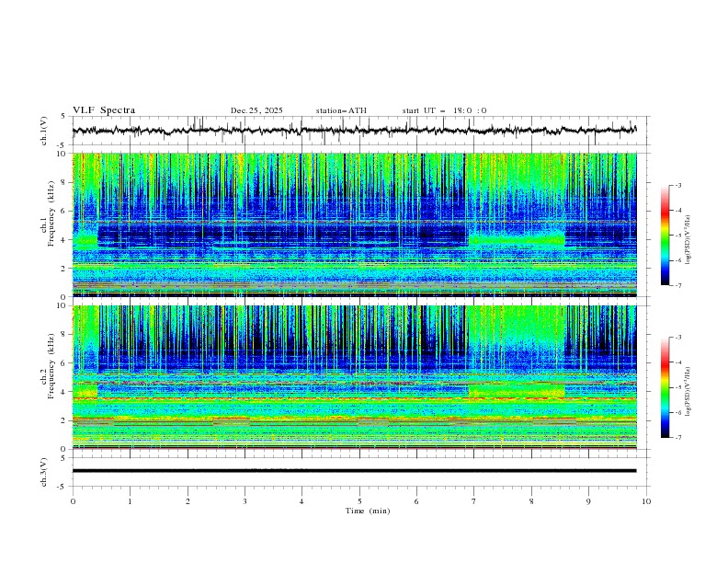Click time axis tick label '5'
The height and width of the screenshot is (563, 728).
pyautogui.click(x=359, y=501)
